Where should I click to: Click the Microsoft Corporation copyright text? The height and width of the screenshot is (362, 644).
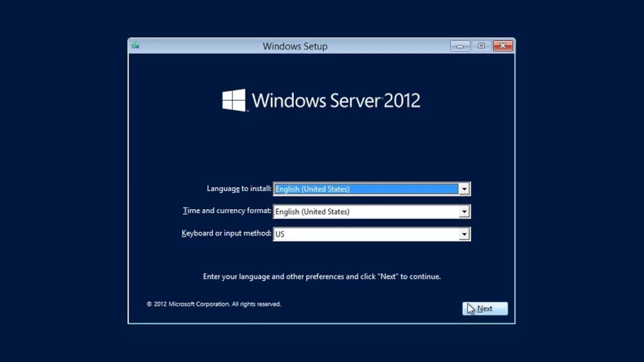click(214, 304)
